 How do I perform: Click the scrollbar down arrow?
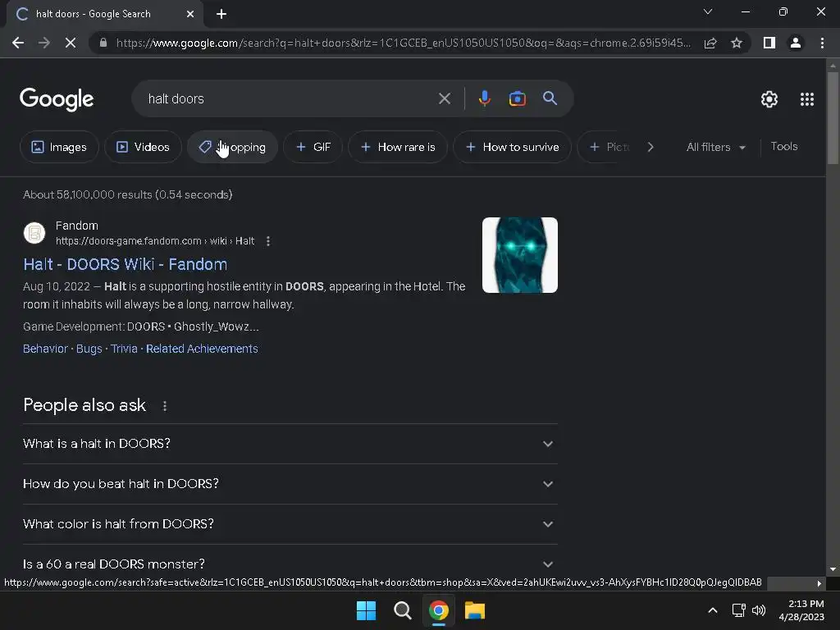pos(833,569)
